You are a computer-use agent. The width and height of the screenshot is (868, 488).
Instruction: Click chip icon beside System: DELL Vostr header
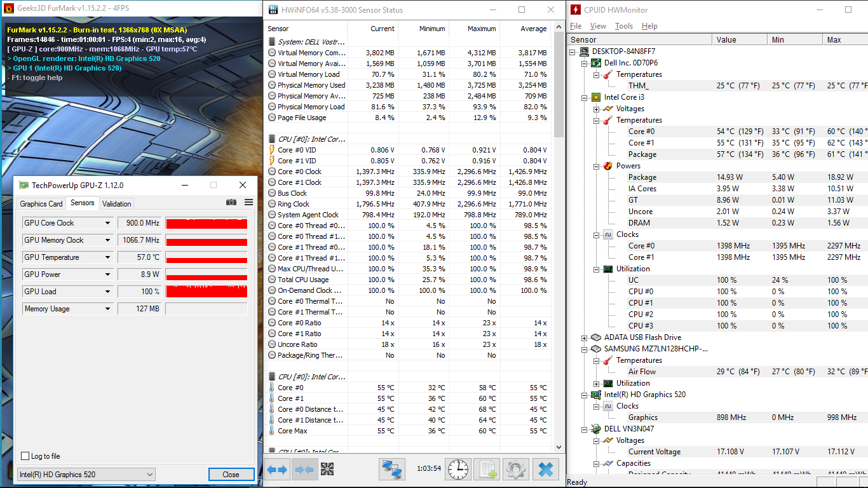[x=272, y=41]
